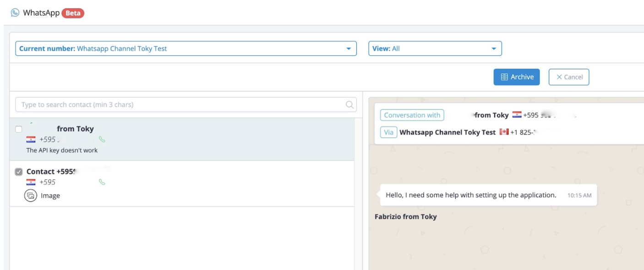The width and height of the screenshot is (644, 270).
Task: Tick the checkbox for 'from Toky' contact
Action: (x=19, y=130)
